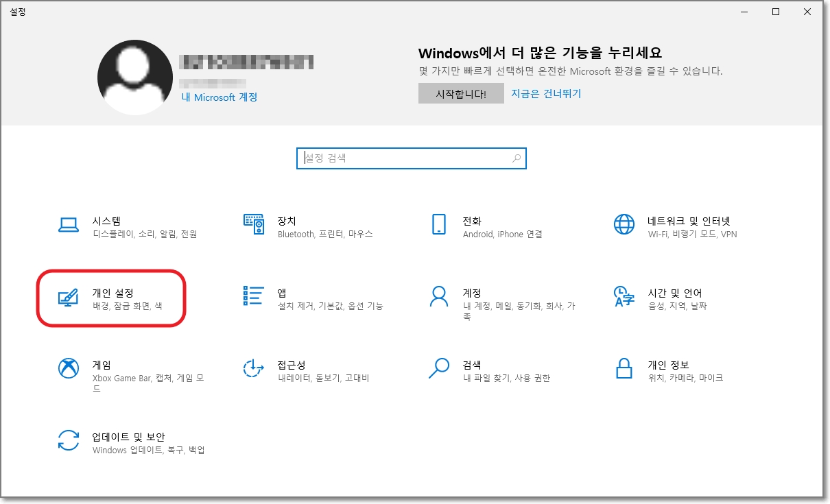The image size is (830, 504).
Task: Click the 접근성 dashed clock icon
Action: 254,368
